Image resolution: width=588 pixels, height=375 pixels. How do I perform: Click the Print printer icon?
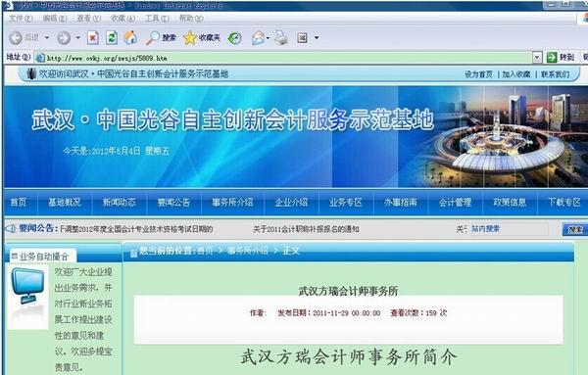(x=281, y=38)
